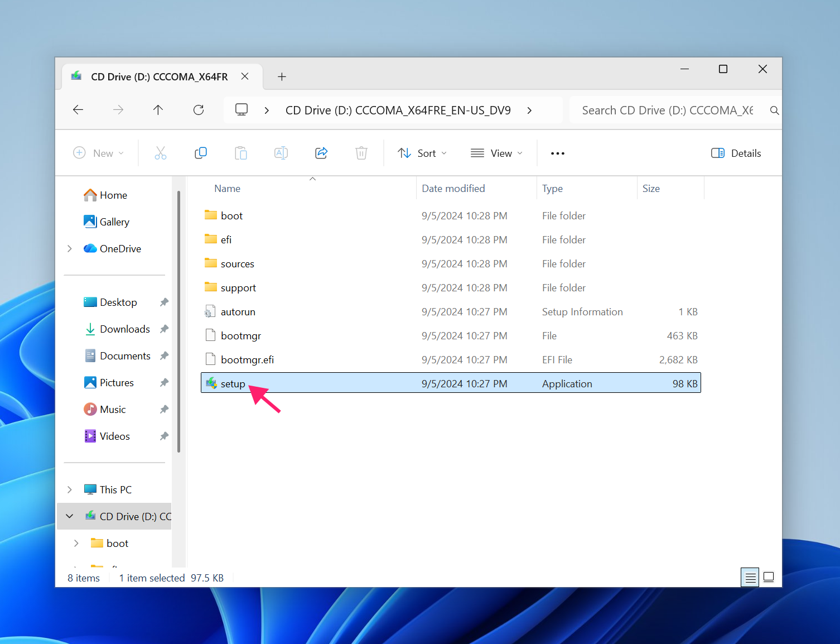Open the View dropdown menu
Image resolution: width=840 pixels, height=644 pixels.
496,153
